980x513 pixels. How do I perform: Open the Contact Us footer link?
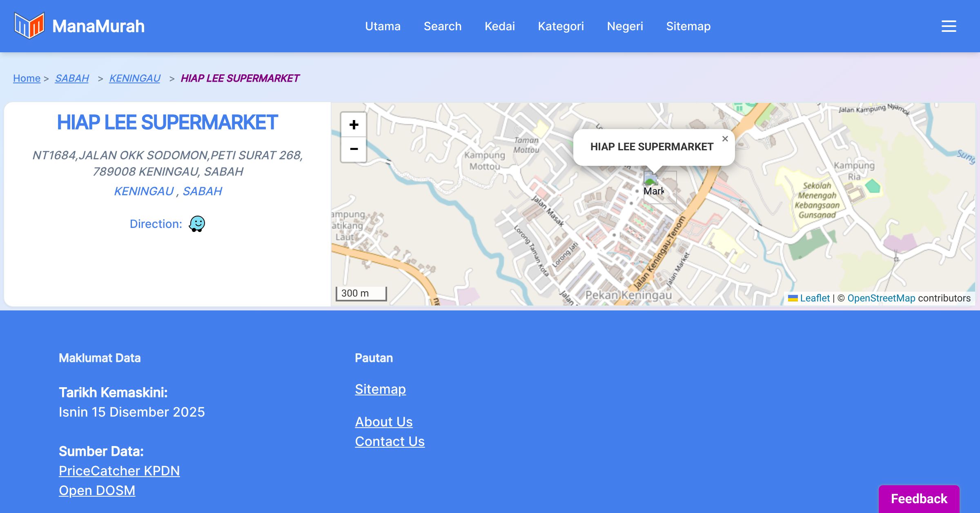pyautogui.click(x=390, y=442)
